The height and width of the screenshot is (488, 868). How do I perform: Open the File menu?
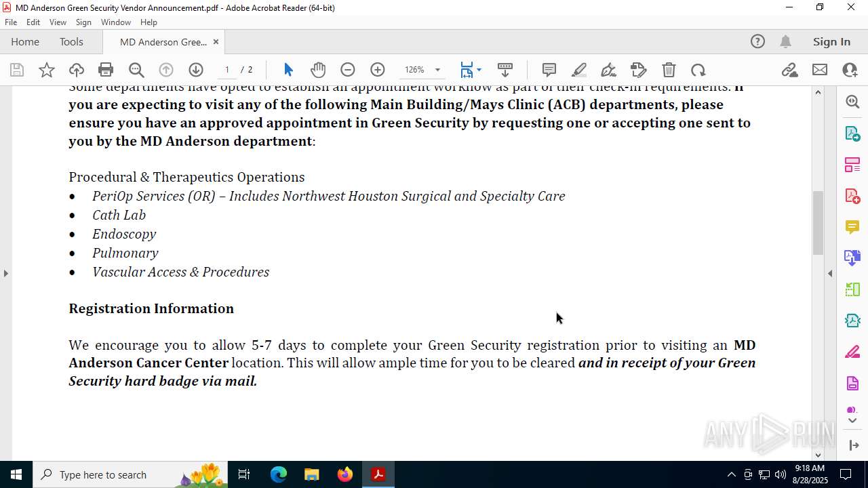coord(11,22)
